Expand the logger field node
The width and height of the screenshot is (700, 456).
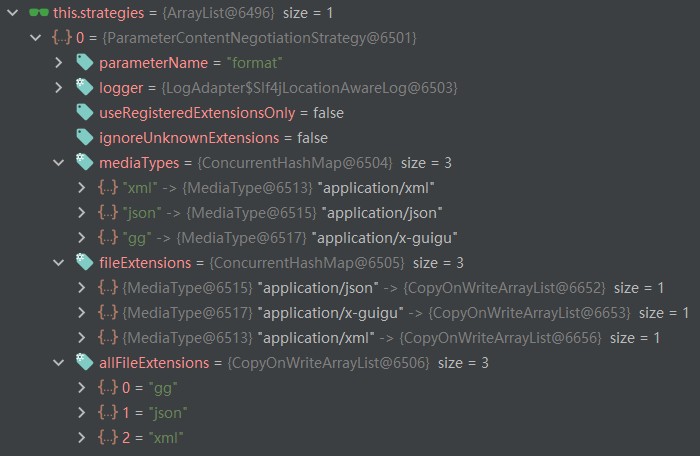pyautogui.click(x=61, y=87)
